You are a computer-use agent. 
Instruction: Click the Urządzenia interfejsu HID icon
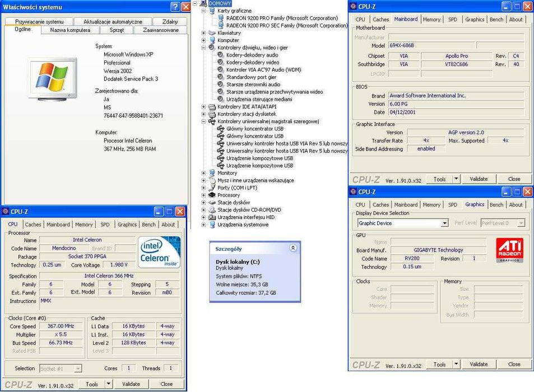212,217
